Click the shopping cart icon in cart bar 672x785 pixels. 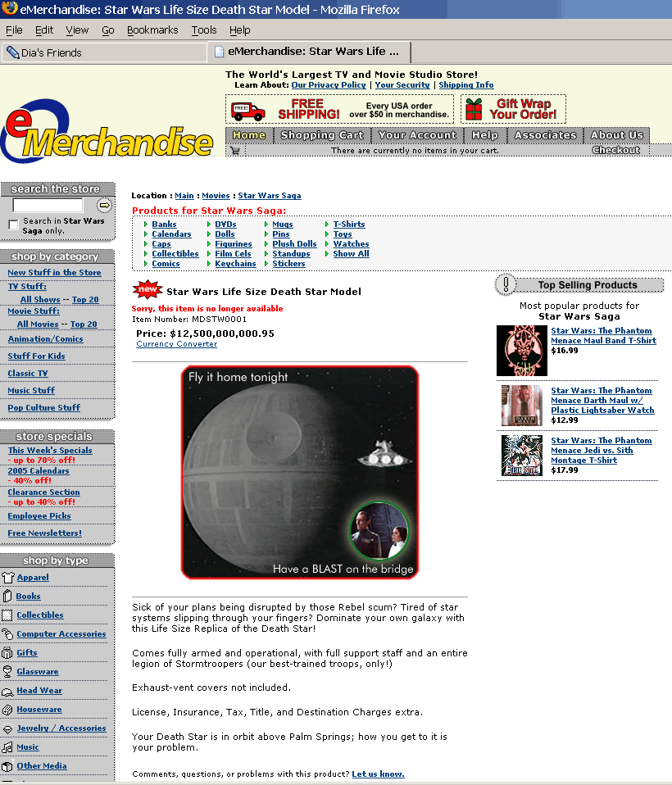235,150
